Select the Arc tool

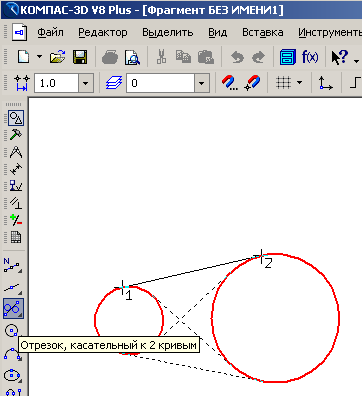pyautogui.click(x=13, y=354)
